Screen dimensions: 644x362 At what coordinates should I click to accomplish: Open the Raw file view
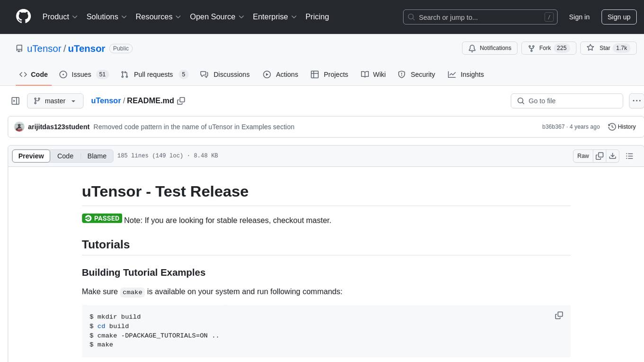(583, 156)
